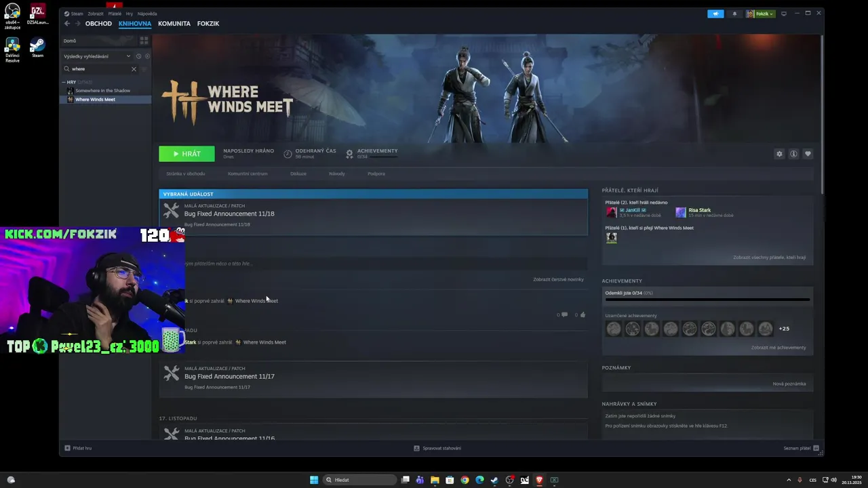
Task: Open Risa Stark friend profile
Action: pos(705,212)
